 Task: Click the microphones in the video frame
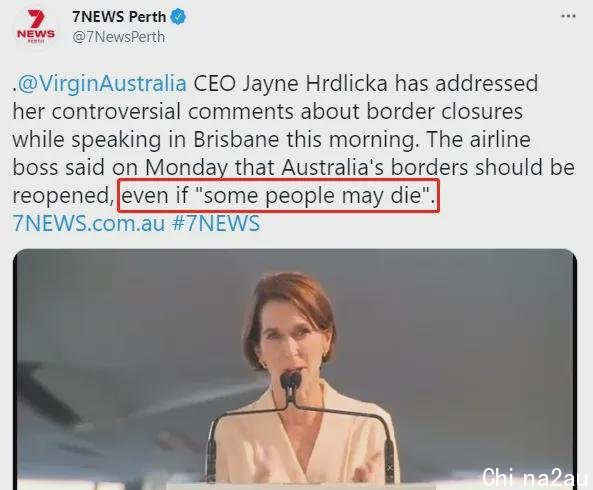290,382
